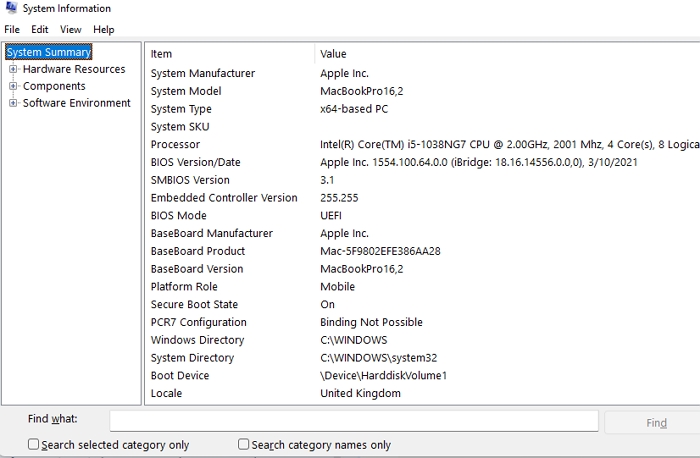Image resolution: width=700 pixels, height=458 pixels.
Task: Click the System Information app icon
Action: tap(12, 8)
